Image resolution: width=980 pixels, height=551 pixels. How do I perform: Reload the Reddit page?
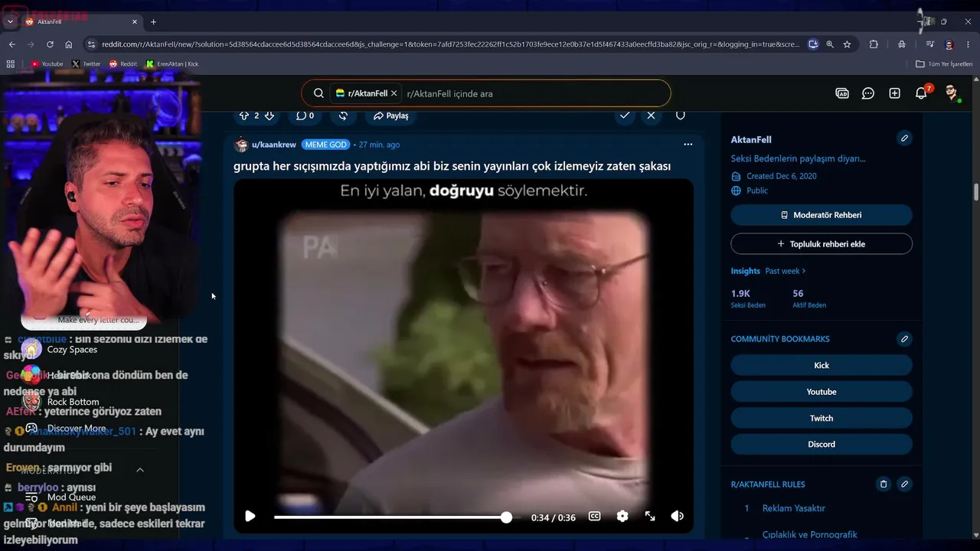(x=50, y=44)
